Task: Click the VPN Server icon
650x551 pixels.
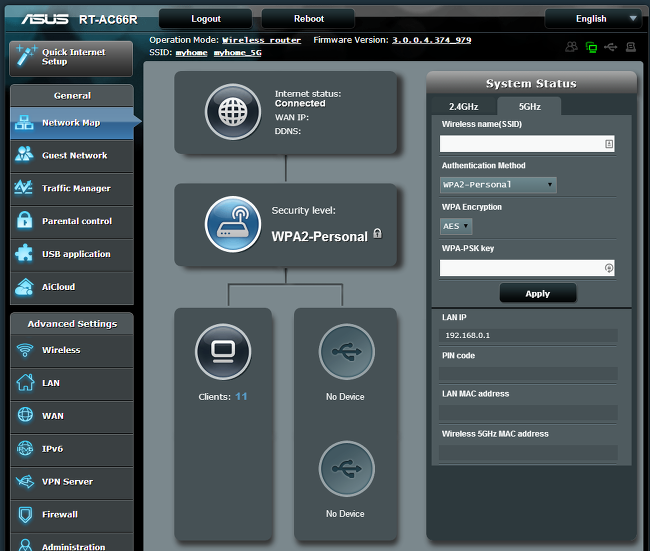Action: click(25, 481)
